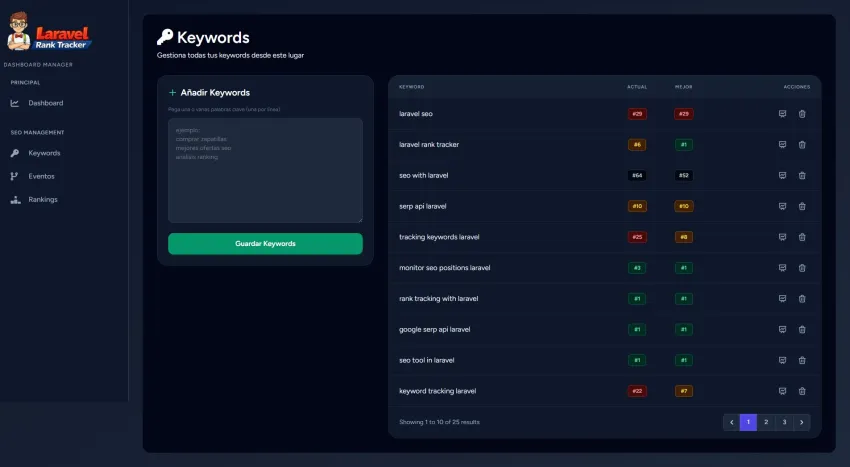Delete the laravel seo keyword
Viewport: 850px width, 467px height.
click(x=802, y=114)
